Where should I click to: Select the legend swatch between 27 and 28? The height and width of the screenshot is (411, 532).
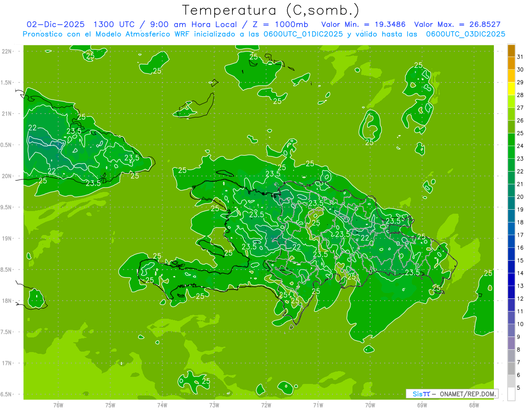tap(511, 101)
